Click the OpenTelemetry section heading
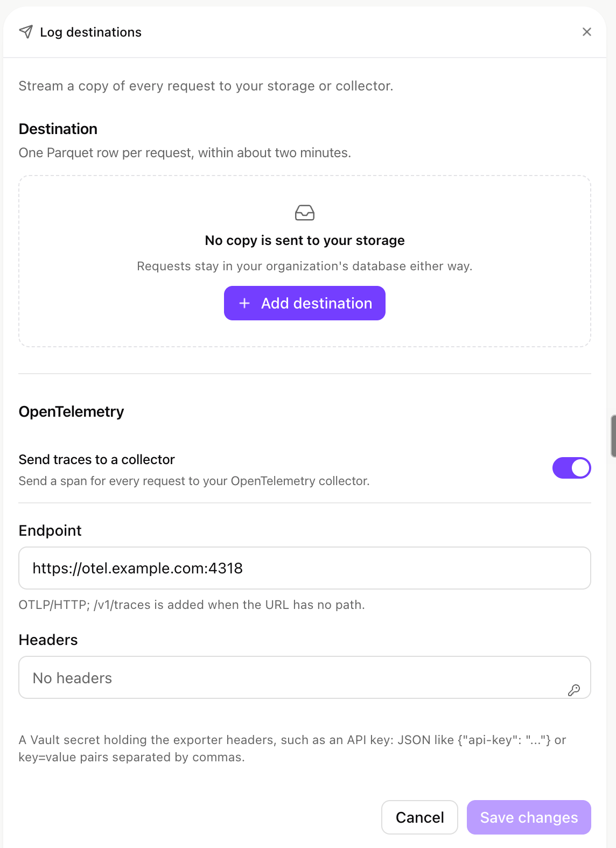This screenshot has width=616, height=848. click(71, 411)
